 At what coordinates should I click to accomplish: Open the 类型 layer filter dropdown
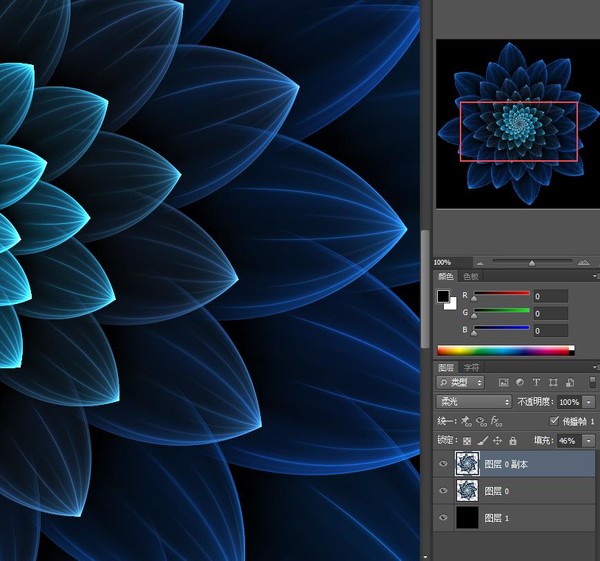tap(460, 382)
